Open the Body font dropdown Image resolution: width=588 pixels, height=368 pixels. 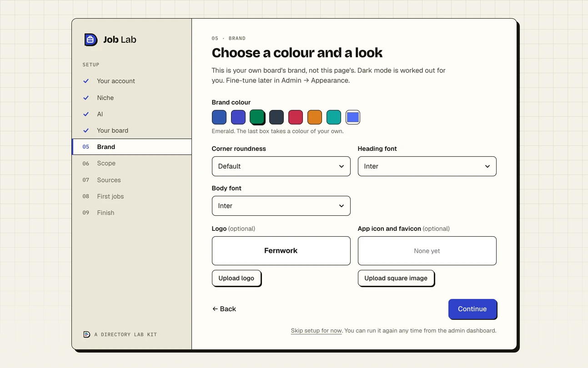coord(281,206)
